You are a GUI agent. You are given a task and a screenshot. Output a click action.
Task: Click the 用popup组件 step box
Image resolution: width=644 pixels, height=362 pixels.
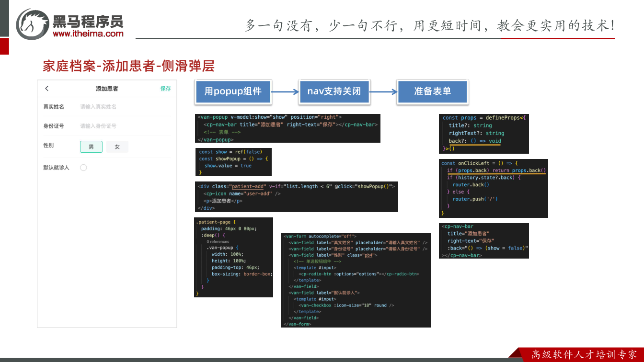pyautogui.click(x=233, y=91)
